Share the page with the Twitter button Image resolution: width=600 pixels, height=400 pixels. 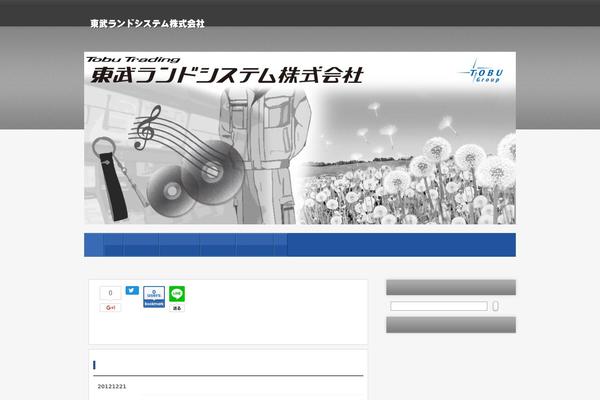(x=132, y=291)
